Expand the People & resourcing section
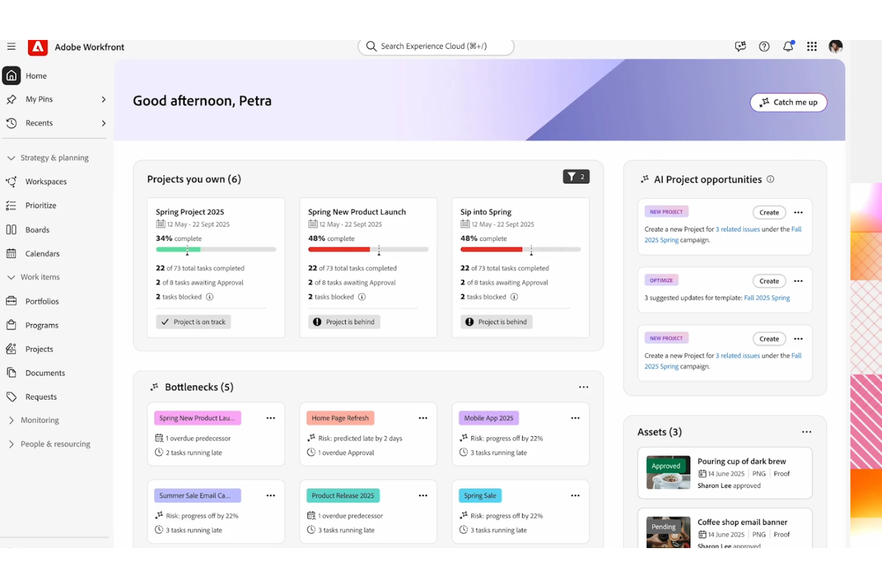The height and width of the screenshot is (588, 882). coord(11,444)
